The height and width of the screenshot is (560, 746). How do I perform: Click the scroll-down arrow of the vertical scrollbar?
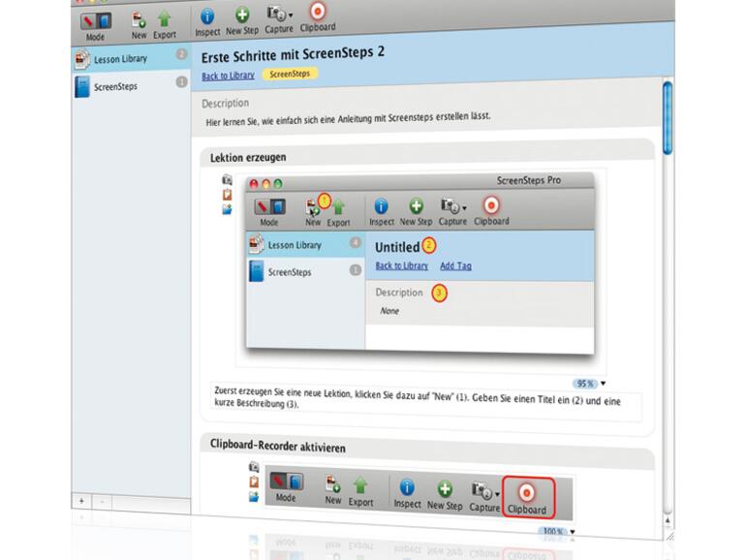coord(668,521)
